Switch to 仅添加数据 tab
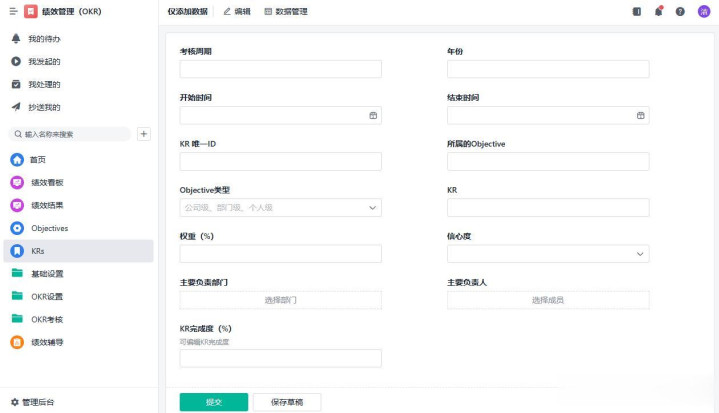 point(188,11)
